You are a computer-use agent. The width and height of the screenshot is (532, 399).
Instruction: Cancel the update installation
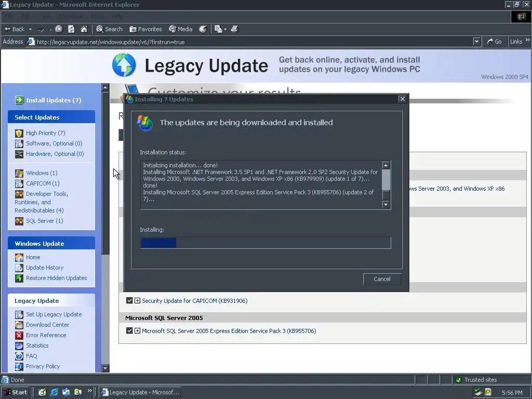pyautogui.click(x=382, y=279)
